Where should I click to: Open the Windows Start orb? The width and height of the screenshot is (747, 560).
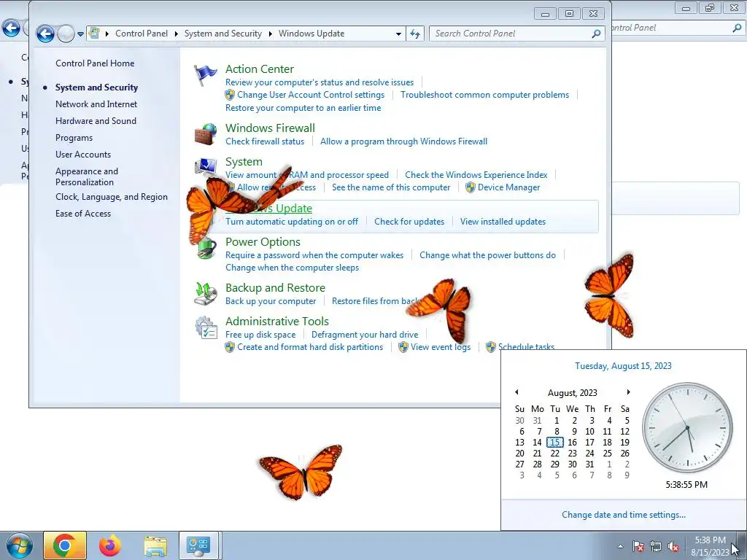(x=20, y=545)
